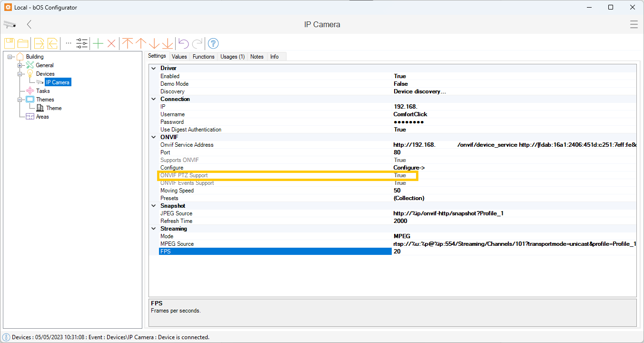This screenshot has width=644, height=343.
Task: Click the Username ComfortClick field
Action: point(410,114)
